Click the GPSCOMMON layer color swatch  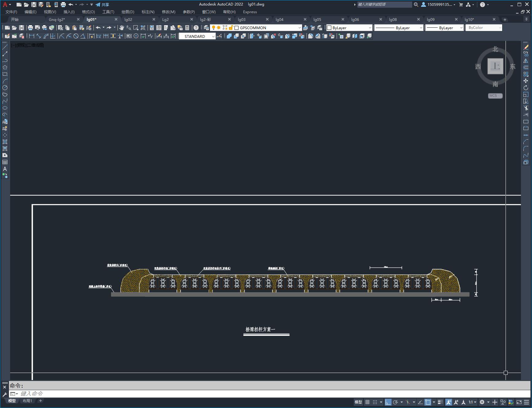pyautogui.click(x=237, y=28)
